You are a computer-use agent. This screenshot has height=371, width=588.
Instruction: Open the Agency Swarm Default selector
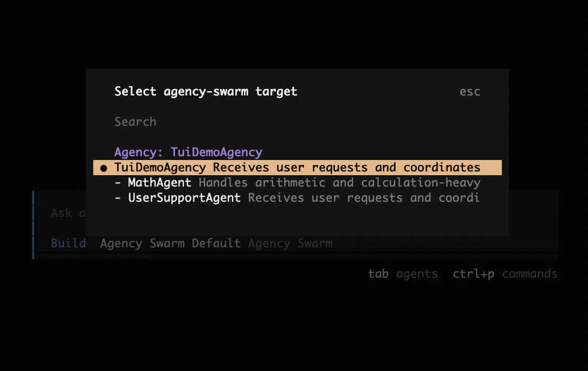[170, 244]
